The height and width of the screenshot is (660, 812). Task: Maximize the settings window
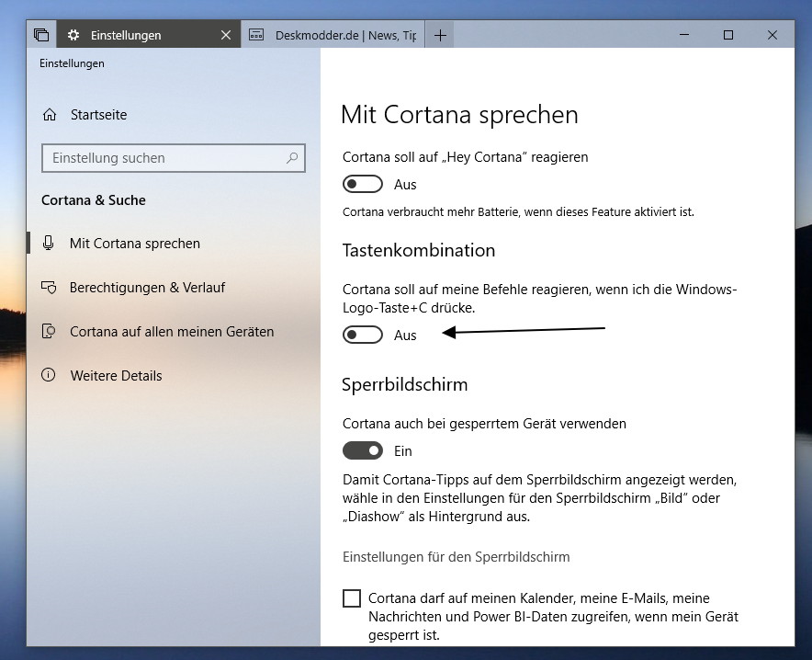[x=728, y=35]
